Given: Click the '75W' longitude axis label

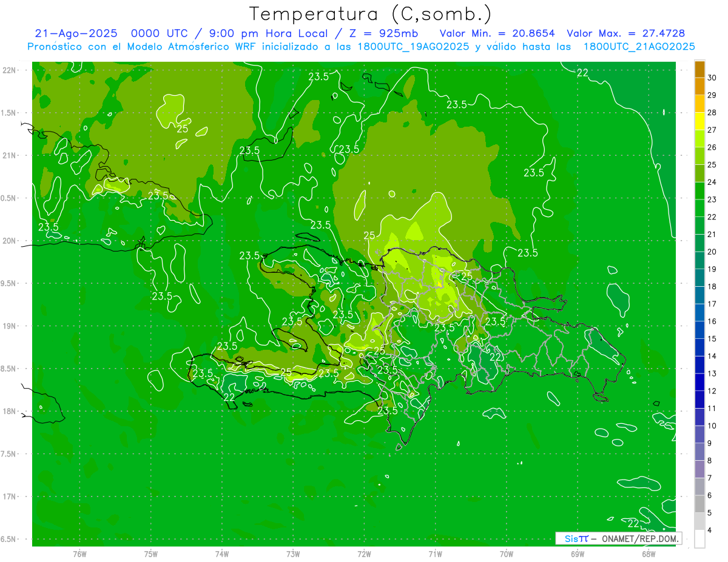Looking at the screenshot, I should point(150,554).
